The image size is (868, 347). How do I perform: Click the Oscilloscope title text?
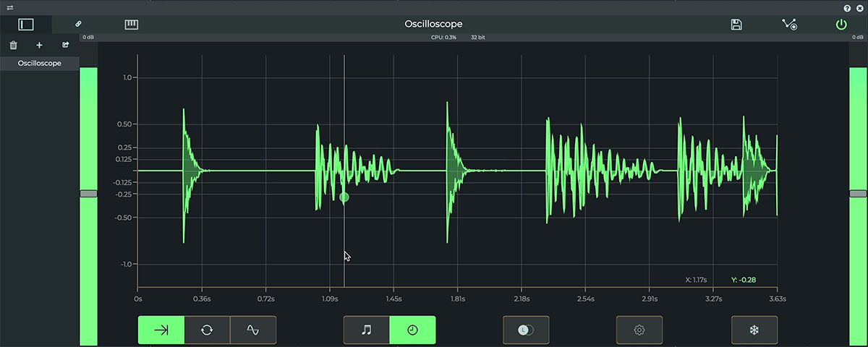tap(433, 24)
